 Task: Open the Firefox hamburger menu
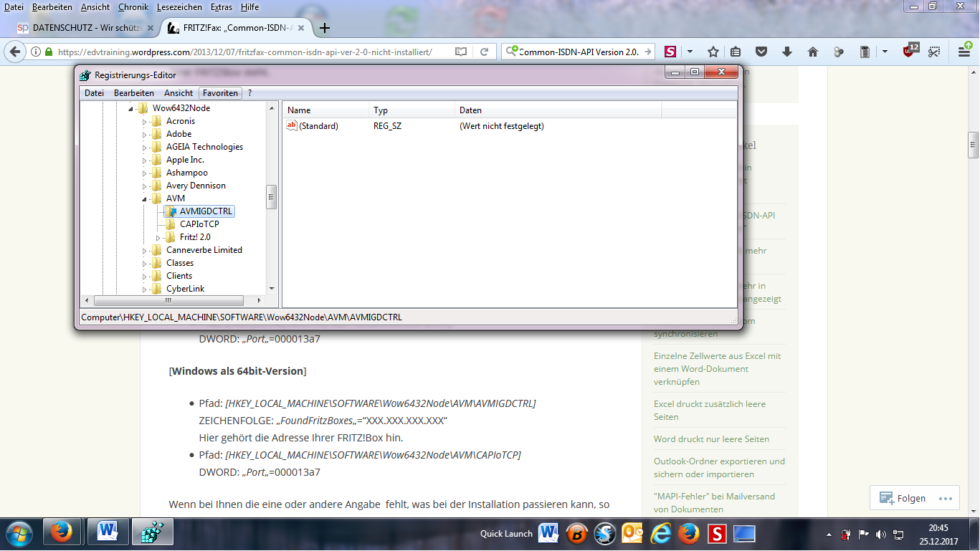964,52
